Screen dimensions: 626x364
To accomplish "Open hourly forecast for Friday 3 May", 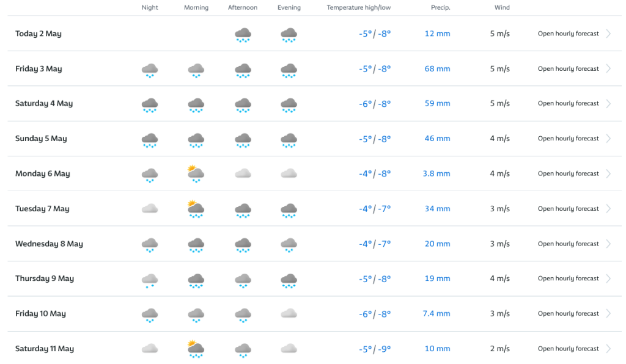I will [x=568, y=69].
